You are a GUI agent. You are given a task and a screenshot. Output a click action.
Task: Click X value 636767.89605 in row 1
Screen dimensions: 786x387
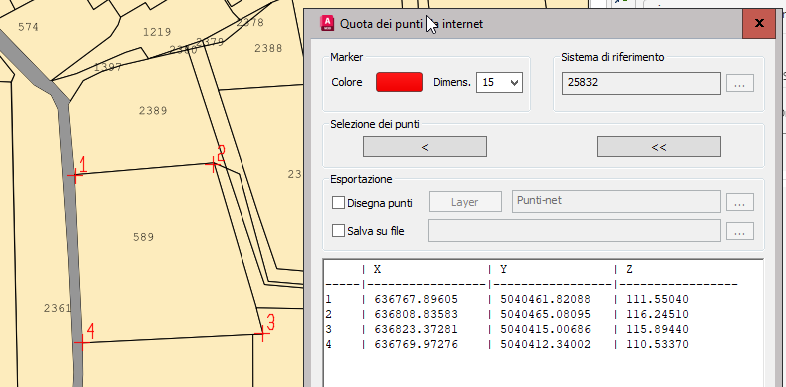tap(416, 299)
